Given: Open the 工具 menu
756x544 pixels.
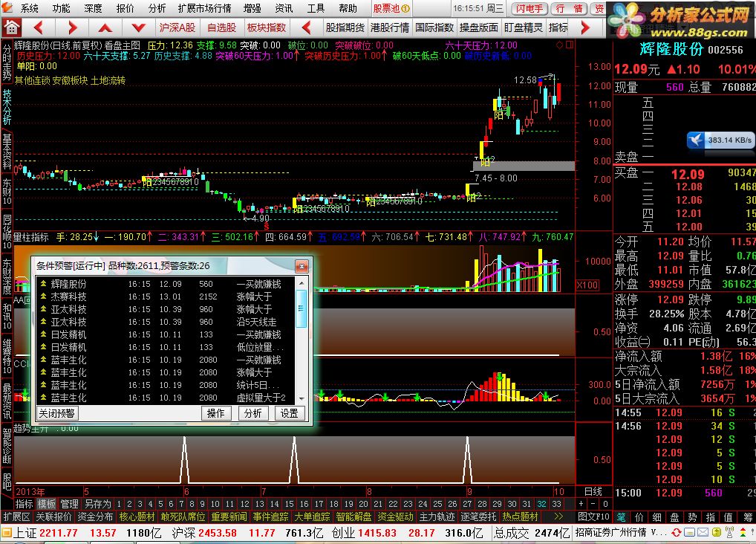Looking at the screenshot, I should point(316,8).
